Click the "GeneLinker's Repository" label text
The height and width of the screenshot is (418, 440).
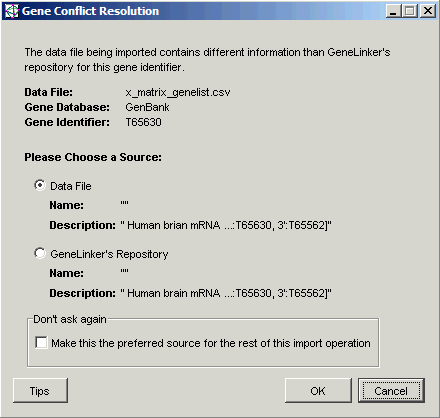tap(109, 254)
